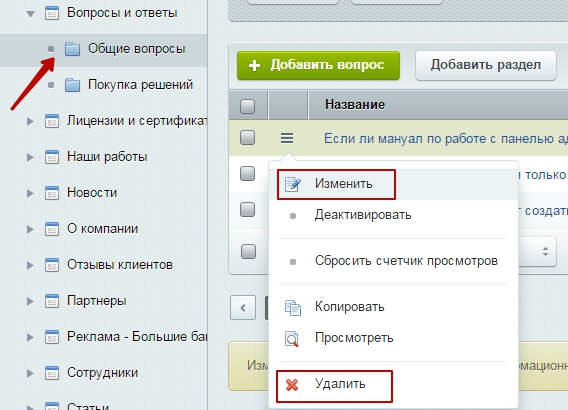Toggle the select-all checkbox in table header
The height and width of the screenshot is (410, 568).
pos(247,106)
